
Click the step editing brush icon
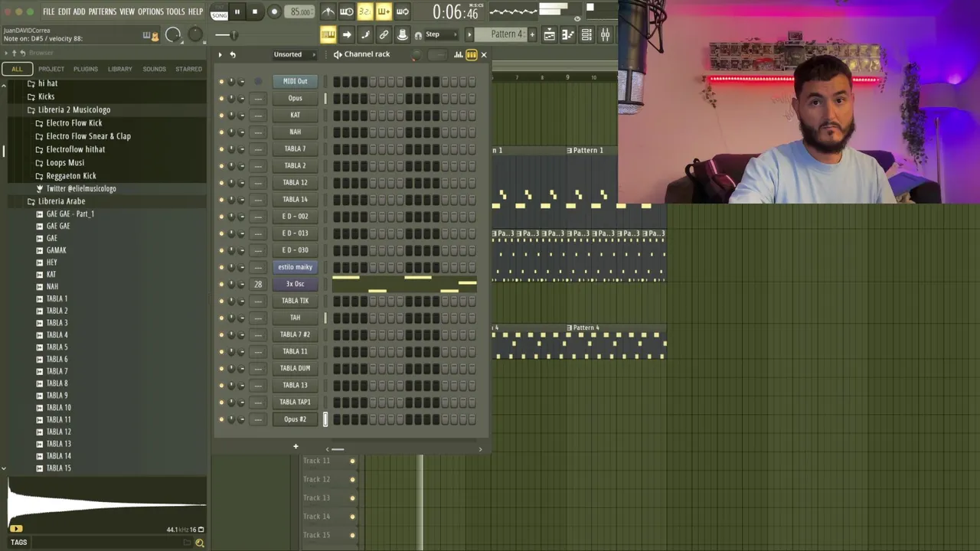point(365,34)
